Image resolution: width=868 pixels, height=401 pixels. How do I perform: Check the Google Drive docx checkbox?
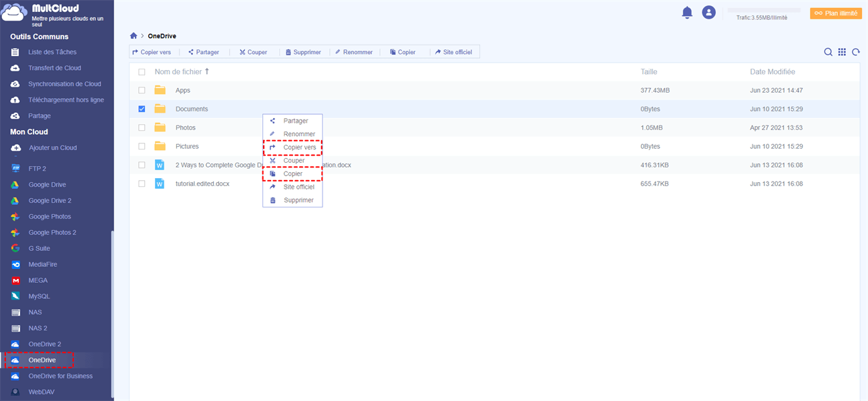point(142,165)
